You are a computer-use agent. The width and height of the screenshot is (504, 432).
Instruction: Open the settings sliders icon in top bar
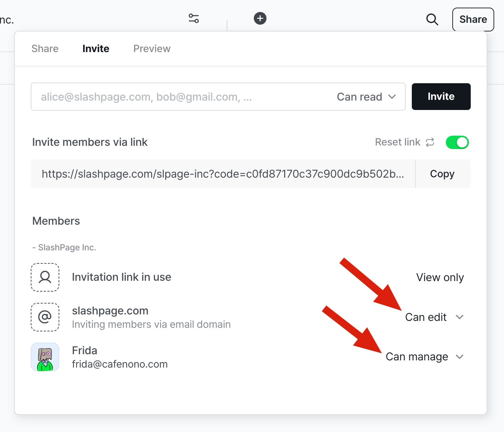[194, 18]
